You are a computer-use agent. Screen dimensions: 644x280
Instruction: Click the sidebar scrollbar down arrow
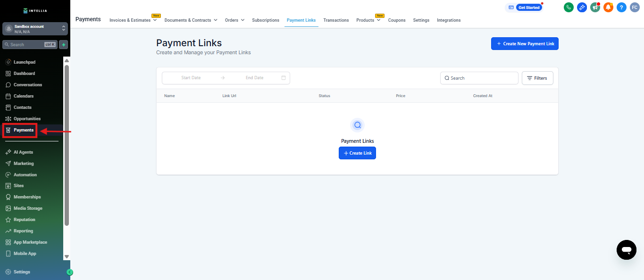tap(67, 256)
